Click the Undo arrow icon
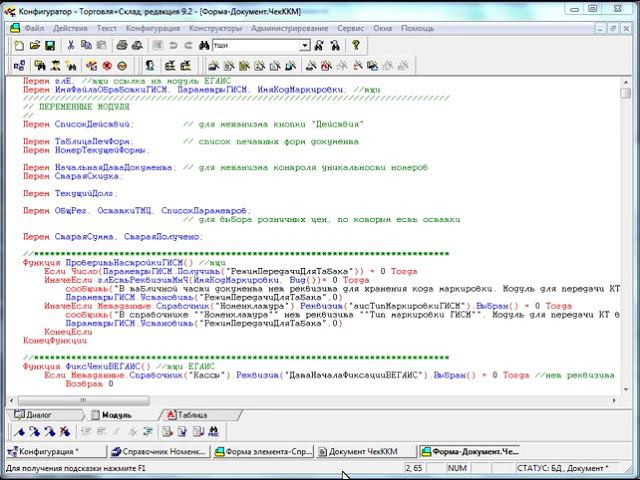Image resolution: width=640 pixels, height=480 pixels. pos(173,46)
